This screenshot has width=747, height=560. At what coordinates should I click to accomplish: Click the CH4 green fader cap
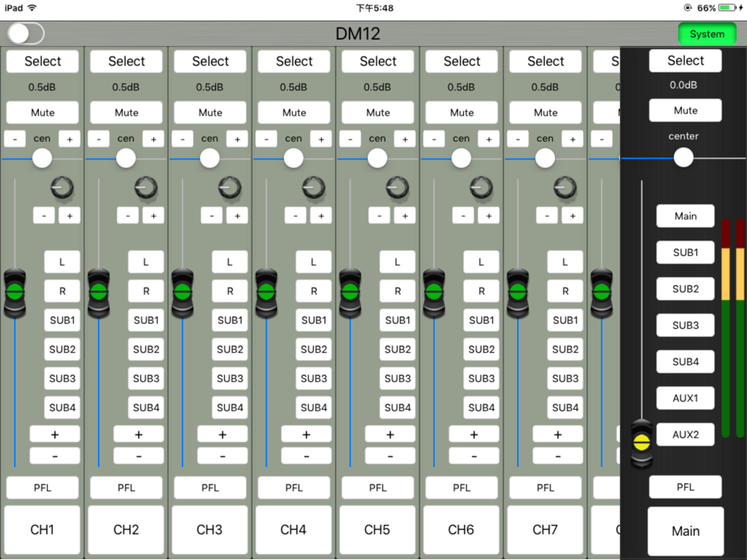coord(267,293)
